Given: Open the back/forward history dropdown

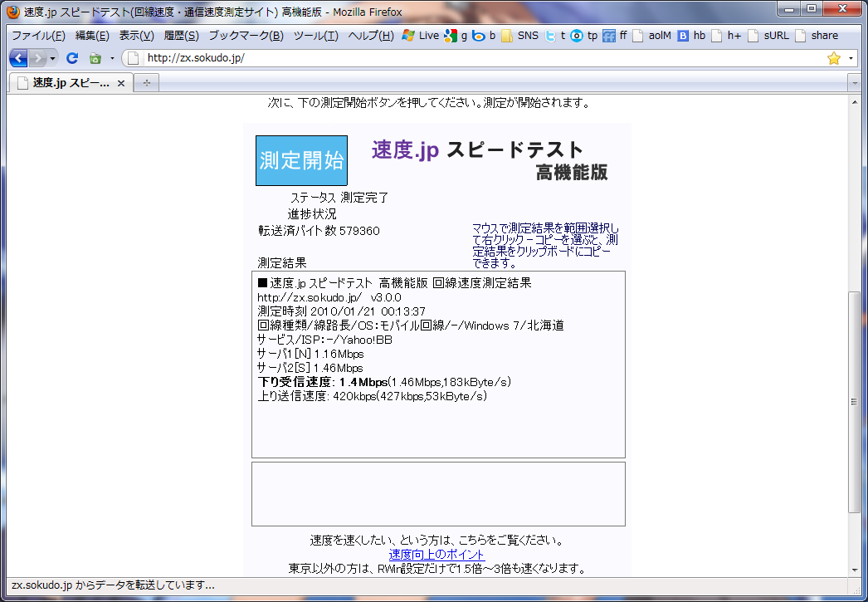Looking at the screenshot, I should 52,57.
